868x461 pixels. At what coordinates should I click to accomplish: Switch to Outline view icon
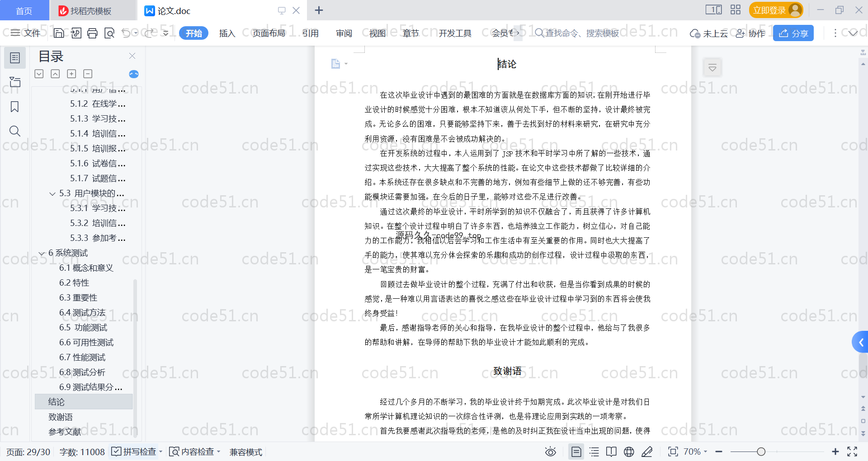[594, 452]
